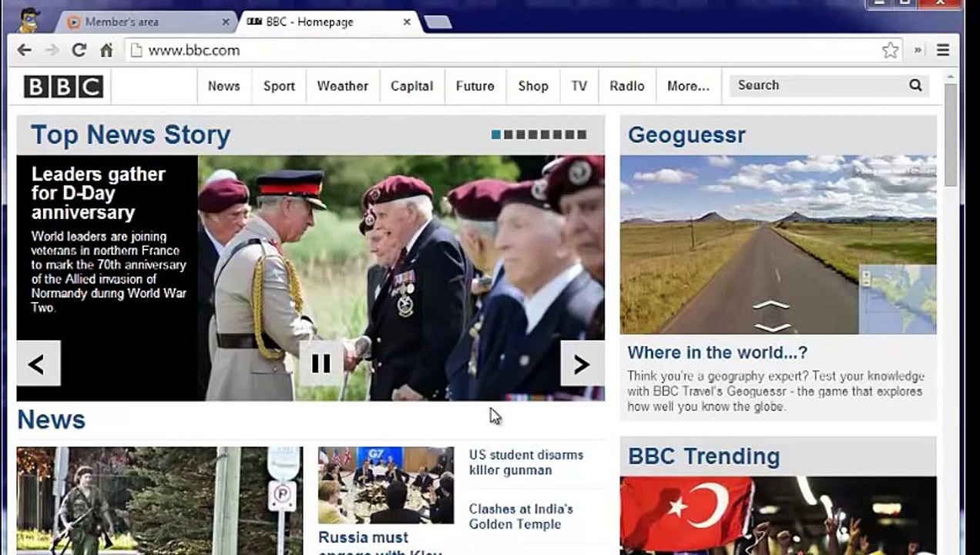Expand the More... menu
This screenshot has width=980, height=555.
[688, 86]
